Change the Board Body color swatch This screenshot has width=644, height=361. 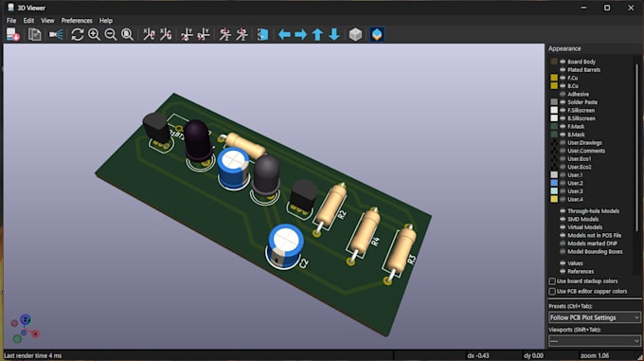(554, 62)
